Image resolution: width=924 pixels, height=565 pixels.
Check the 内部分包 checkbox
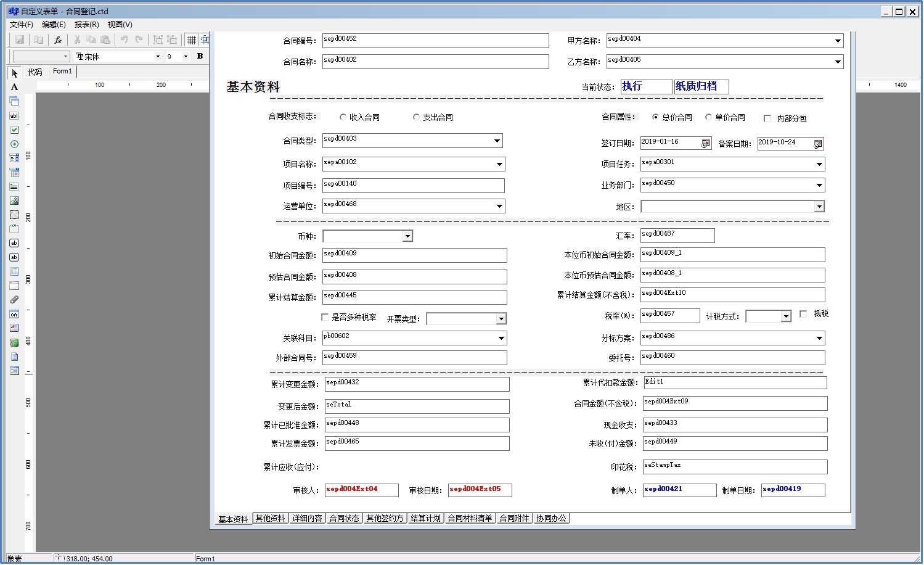point(767,118)
